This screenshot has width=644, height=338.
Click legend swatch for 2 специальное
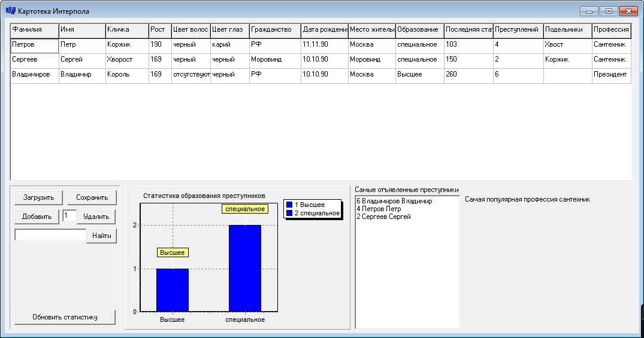click(x=289, y=214)
